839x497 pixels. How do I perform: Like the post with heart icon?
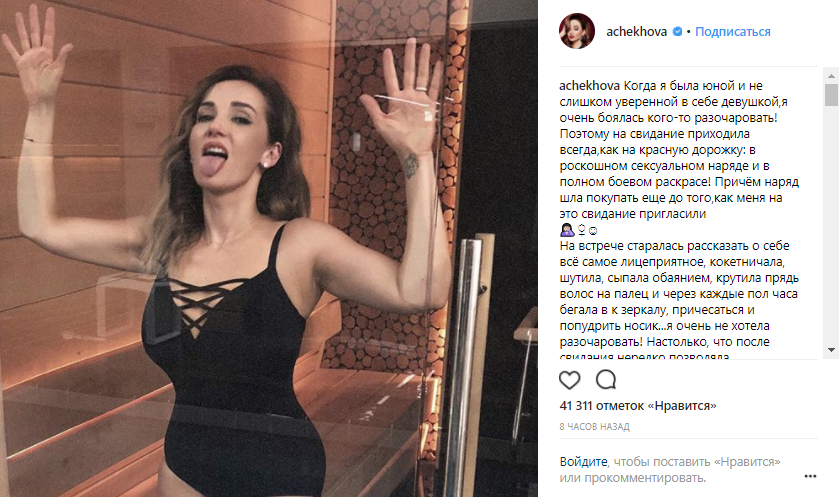coord(569,380)
